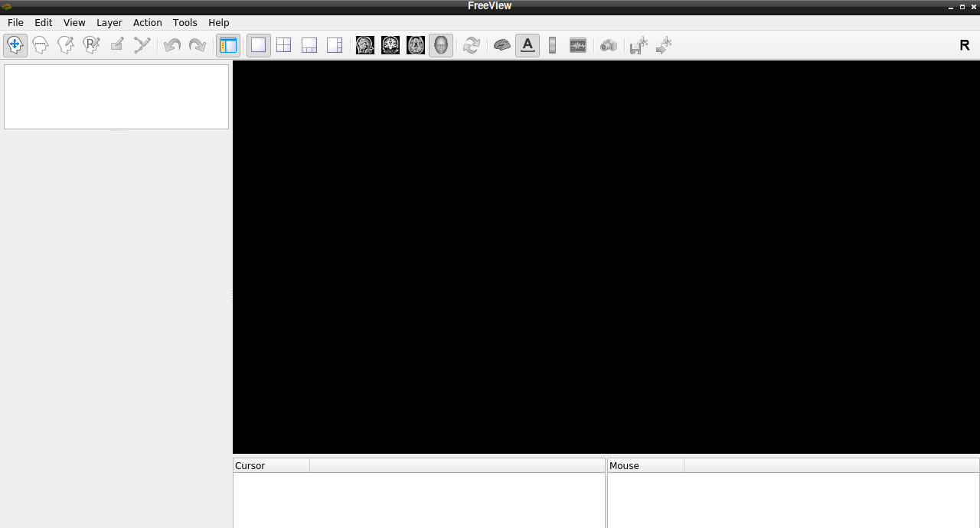Click the Mouse column header
This screenshot has width=980, height=528.
pyautogui.click(x=646, y=465)
